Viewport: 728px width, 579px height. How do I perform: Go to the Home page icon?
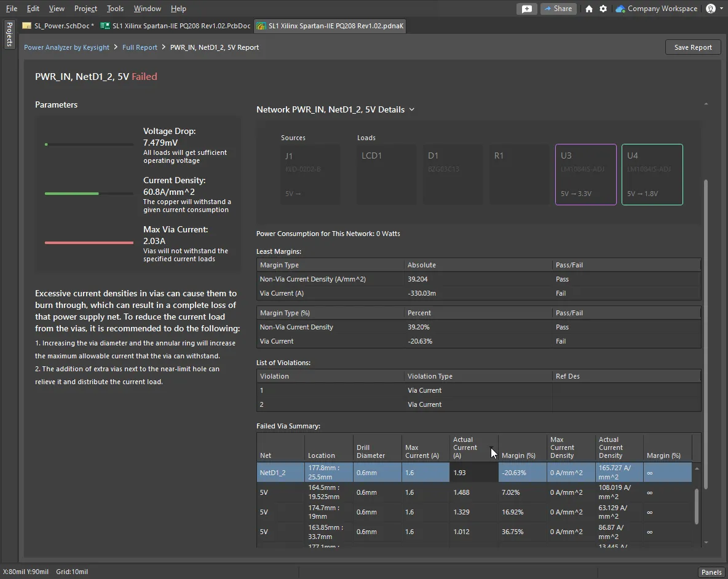[x=589, y=9]
